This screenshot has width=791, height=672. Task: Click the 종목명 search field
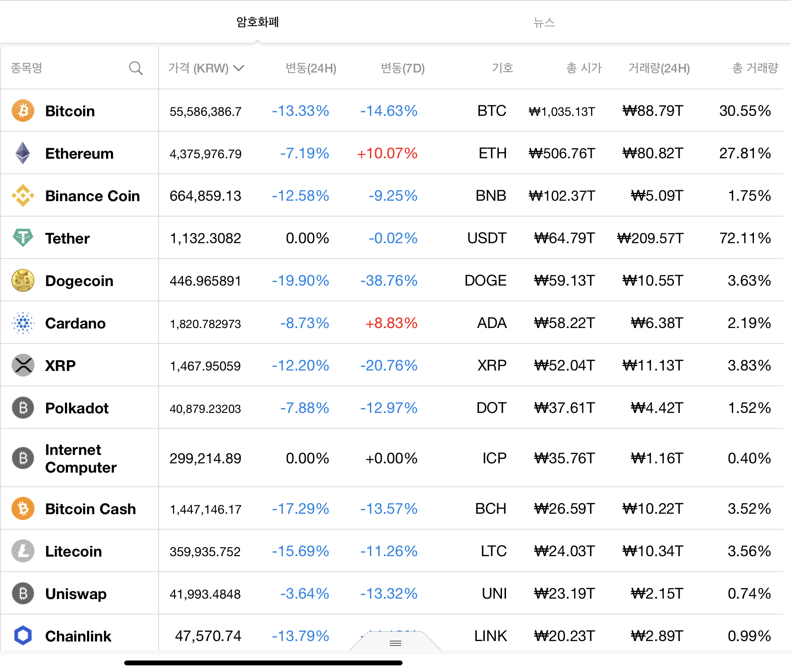click(66, 68)
